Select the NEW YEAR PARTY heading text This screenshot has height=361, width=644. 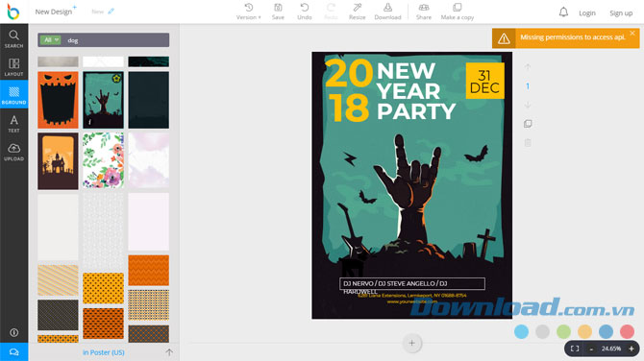pyautogui.click(x=415, y=91)
